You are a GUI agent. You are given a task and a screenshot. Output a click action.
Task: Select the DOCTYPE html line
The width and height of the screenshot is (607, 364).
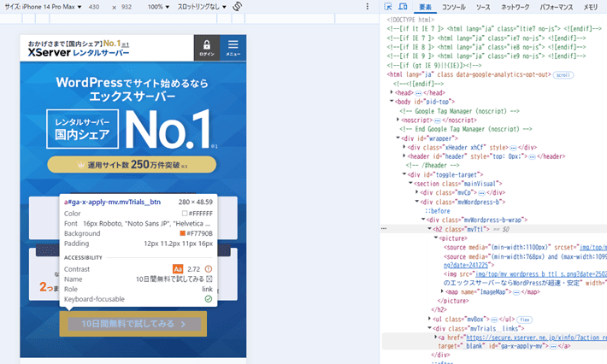coord(410,20)
